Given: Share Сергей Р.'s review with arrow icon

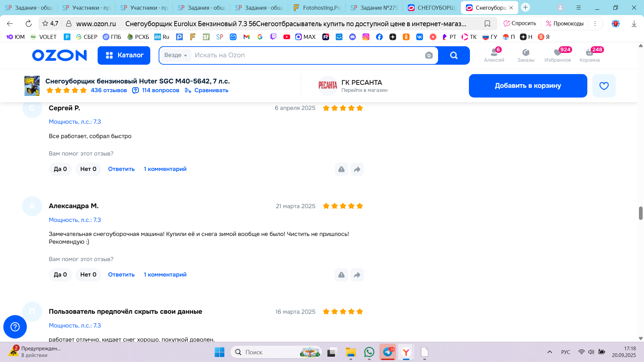Looking at the screenshot, I should pyautogui.click(x=357, y=169).
